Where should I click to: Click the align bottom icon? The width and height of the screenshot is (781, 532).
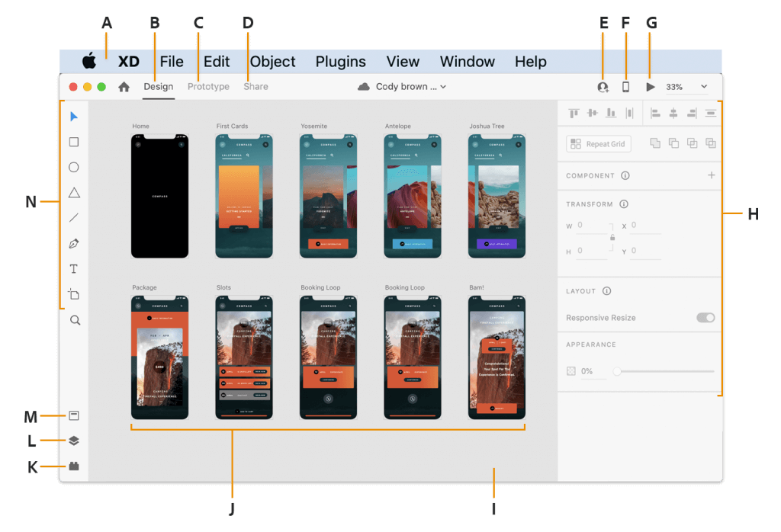pos(611,113)
